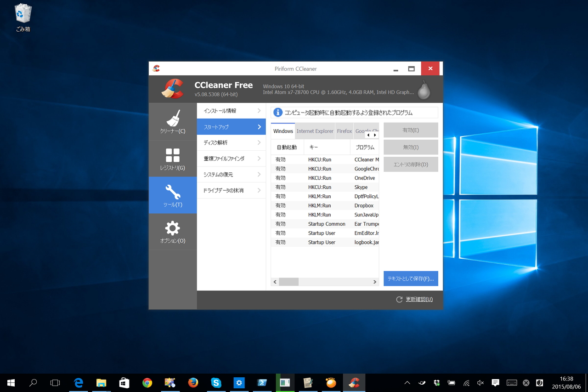Sort by the プログラム column header
This screenshot has width=588, height=392.
365,148
